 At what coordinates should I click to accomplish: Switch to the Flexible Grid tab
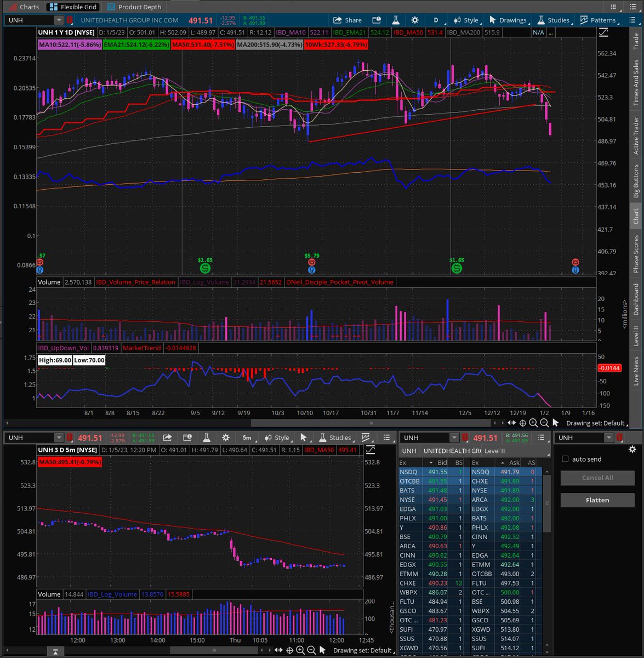coord(73,7)
